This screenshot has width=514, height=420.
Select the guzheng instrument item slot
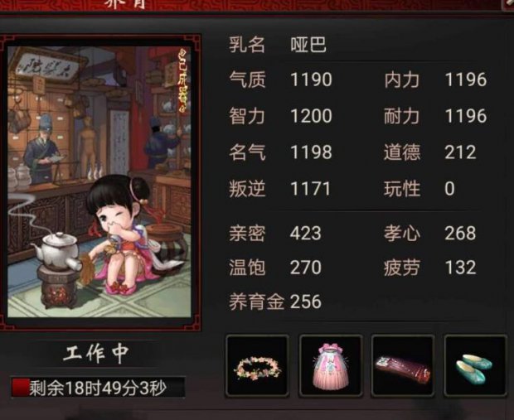pos(403,366)
